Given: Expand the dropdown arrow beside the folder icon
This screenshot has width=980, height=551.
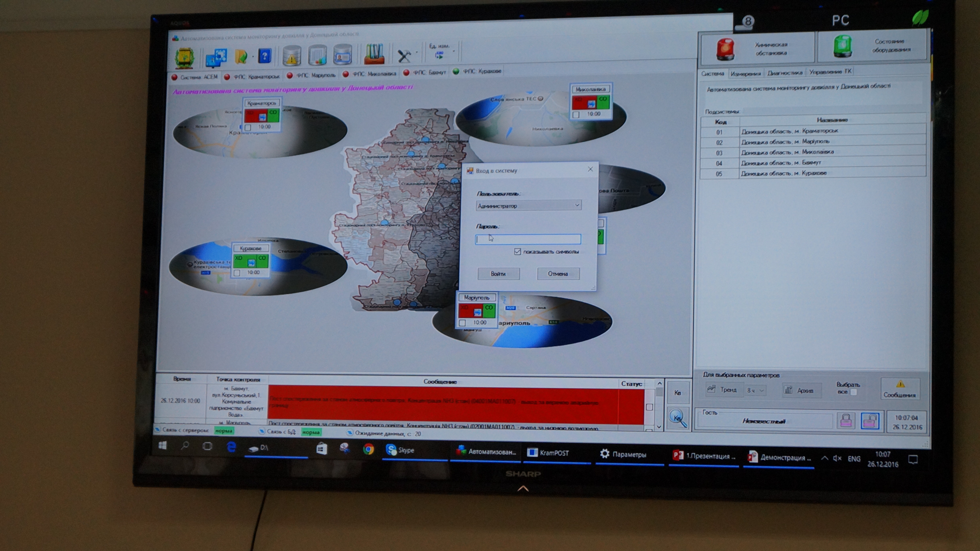Looking at the screenshot, I should 253,57.
